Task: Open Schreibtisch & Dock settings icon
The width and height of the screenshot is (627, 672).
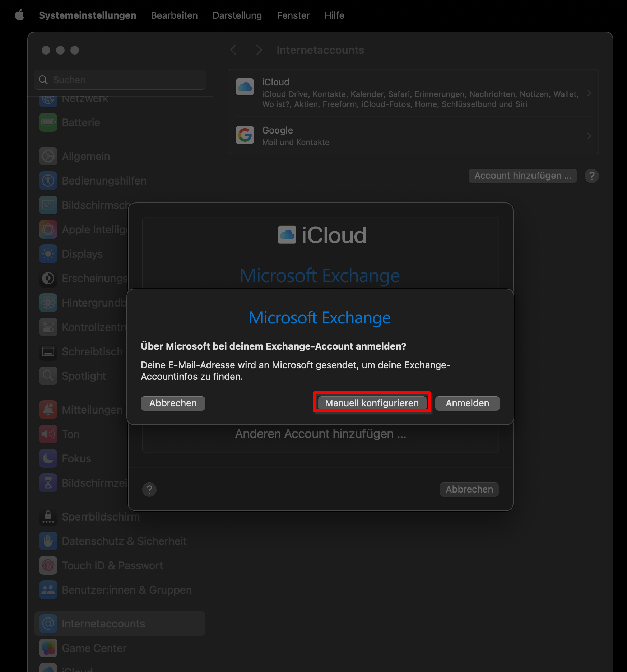Action: tap(48, 351)
